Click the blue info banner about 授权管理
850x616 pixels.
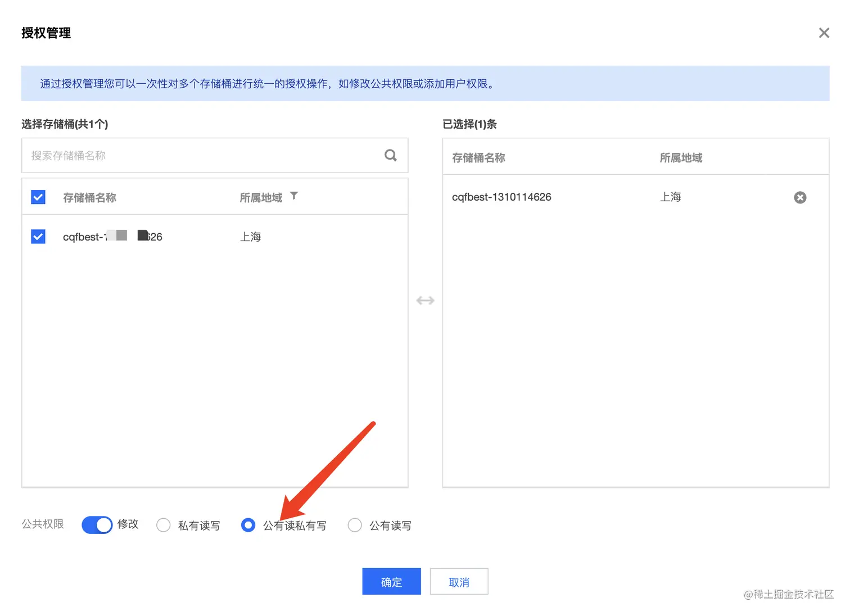[425, 84]
